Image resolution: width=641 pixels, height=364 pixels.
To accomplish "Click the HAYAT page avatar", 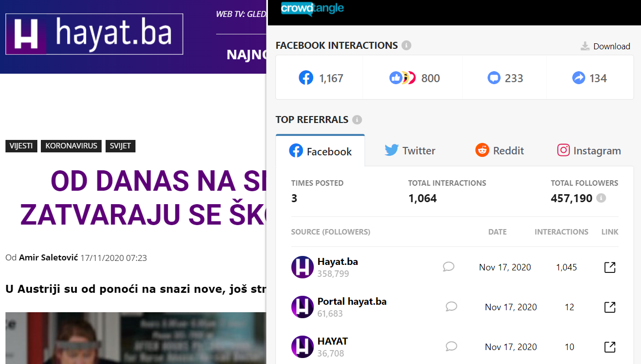I will coord(302,347).
